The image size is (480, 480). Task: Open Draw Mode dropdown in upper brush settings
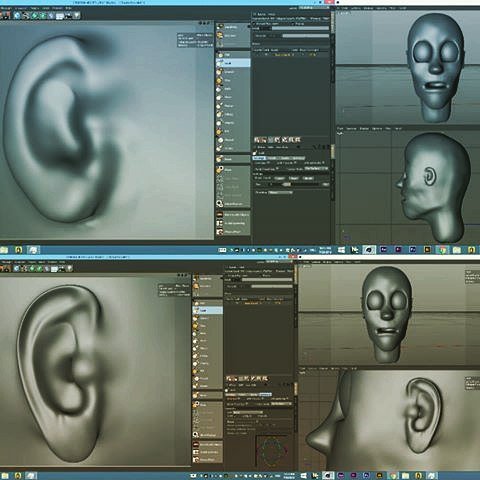click(x=316, y=169)
